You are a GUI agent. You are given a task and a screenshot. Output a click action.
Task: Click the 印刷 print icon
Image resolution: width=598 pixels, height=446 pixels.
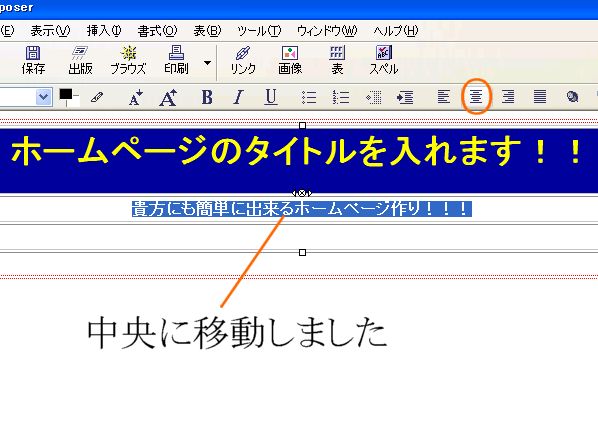tap(176, 60)
